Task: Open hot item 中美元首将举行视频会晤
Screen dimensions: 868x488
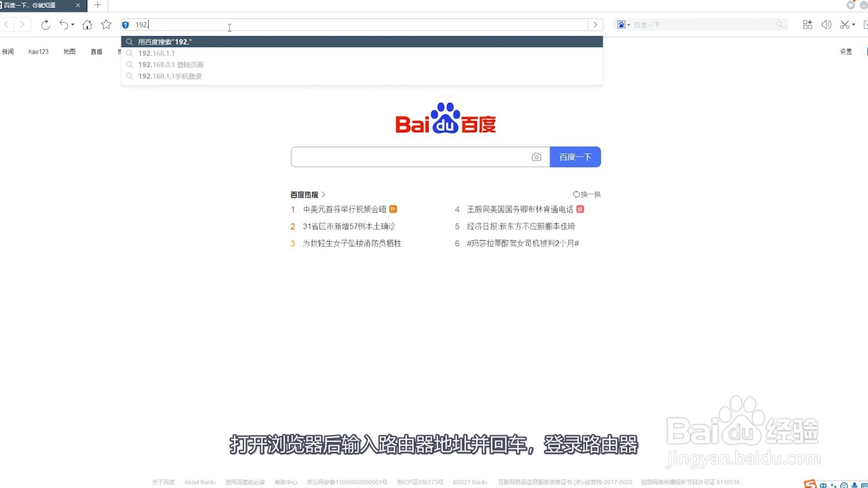Action: (x=344, y=209)
